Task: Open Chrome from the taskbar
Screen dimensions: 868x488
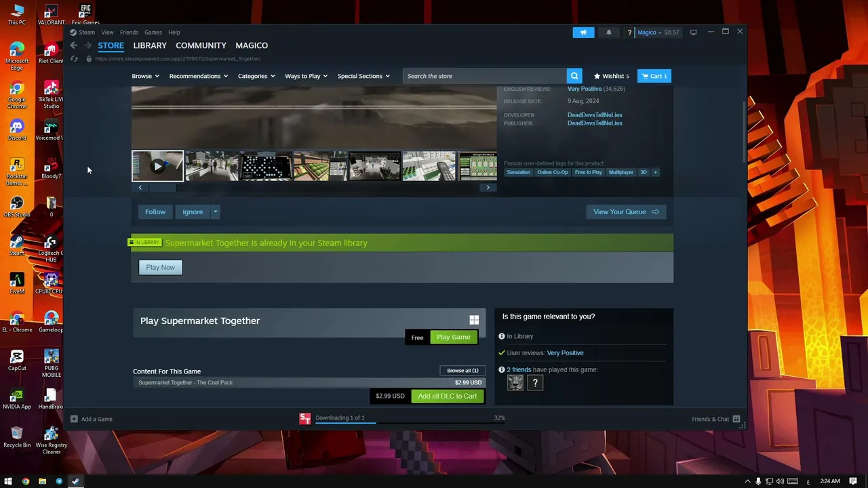Action: tap(26, 481)
